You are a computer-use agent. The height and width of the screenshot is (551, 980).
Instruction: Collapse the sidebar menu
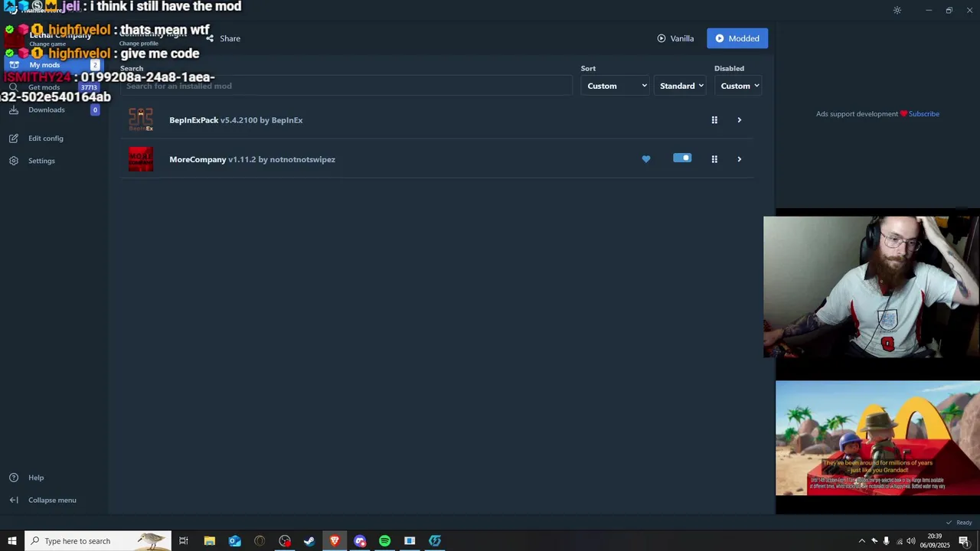coord(52,500)
